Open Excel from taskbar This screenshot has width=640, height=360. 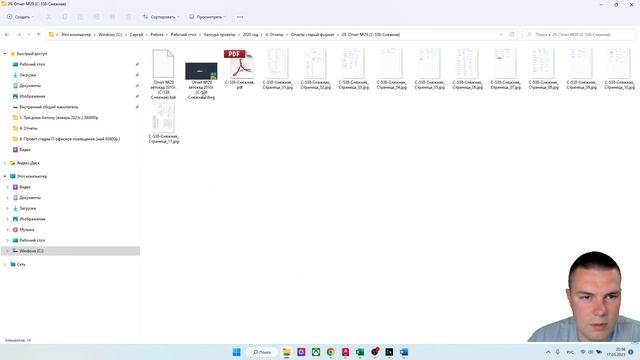pyautogui.click(x=360, y=352)
